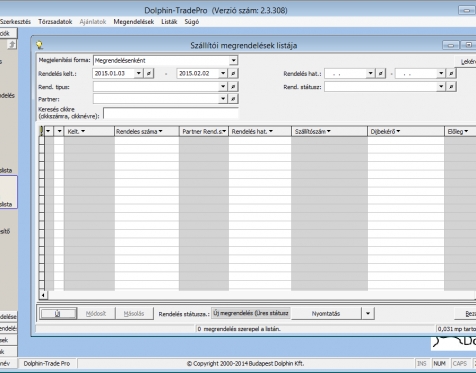Viewport: 476px width, 373px height.
Task: Expand the Rend. státusz dropdown
Action: (x=441, y=87)
